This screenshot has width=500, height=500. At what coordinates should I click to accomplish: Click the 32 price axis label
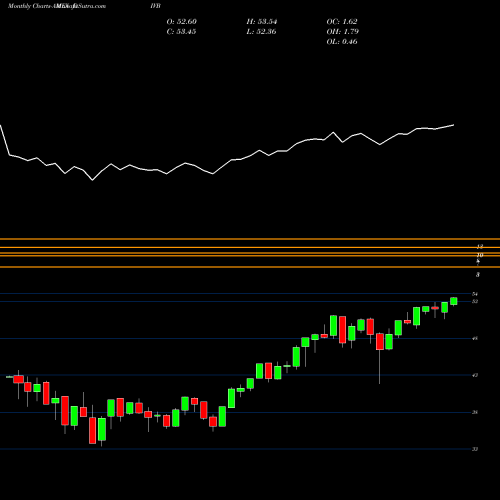[475, 449]
